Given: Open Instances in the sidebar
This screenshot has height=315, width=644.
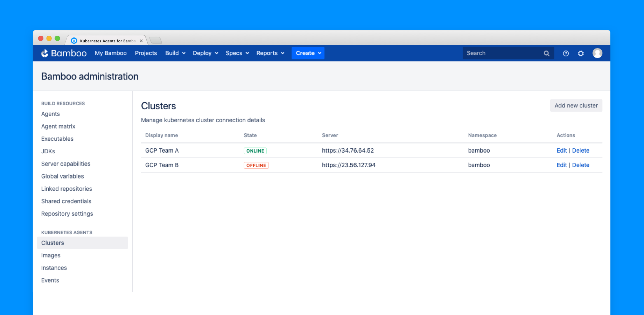Looking at the screenshot, I should tap(54, 268).
